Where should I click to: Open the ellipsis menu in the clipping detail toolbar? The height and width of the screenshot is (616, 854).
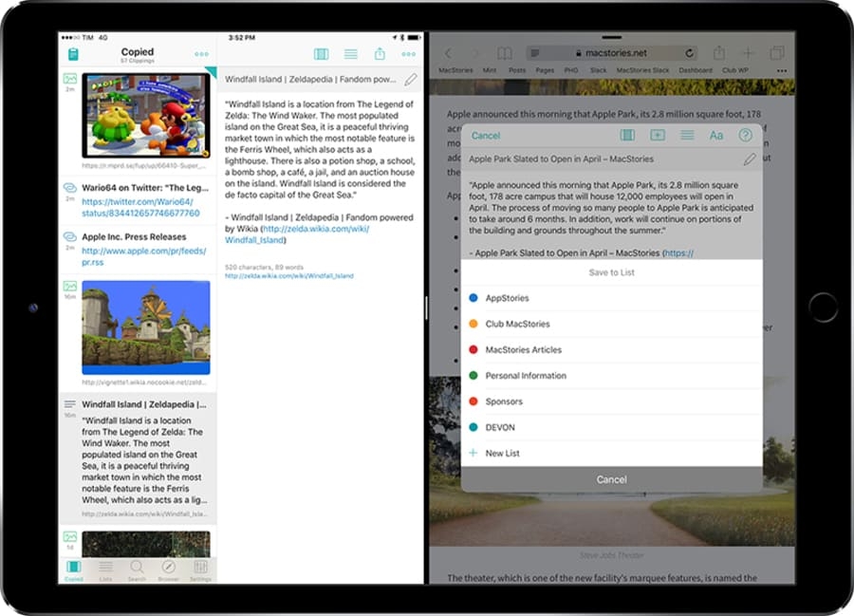click(x=409, y=53)
